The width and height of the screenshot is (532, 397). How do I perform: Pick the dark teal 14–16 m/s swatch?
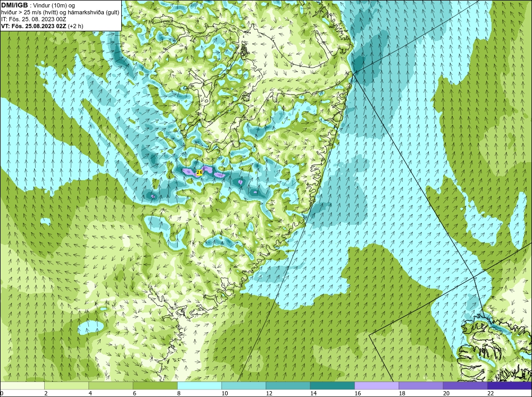pyautogui.click(x=332, y=386)
